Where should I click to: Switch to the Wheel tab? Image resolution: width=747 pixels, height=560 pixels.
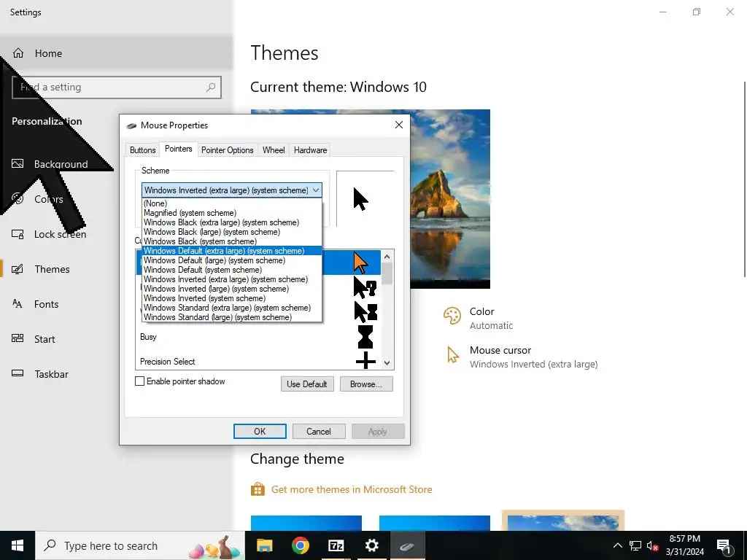pos(274,150)
